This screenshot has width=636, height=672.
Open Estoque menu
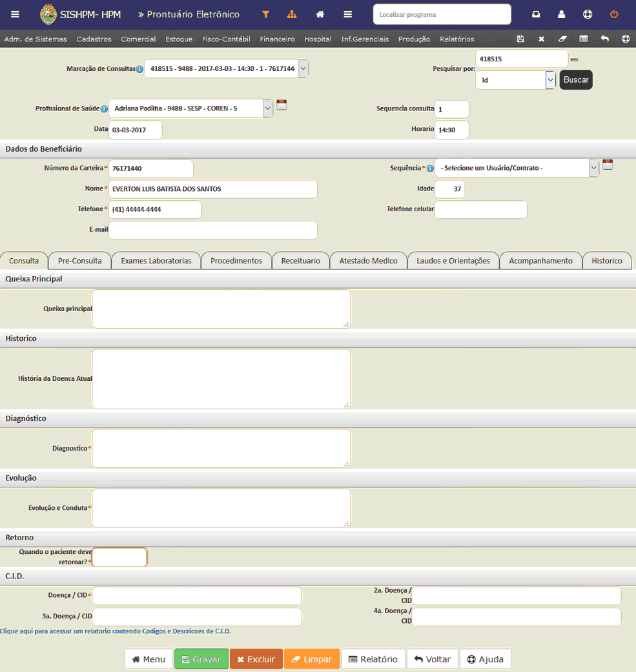[x=179, y=39]
